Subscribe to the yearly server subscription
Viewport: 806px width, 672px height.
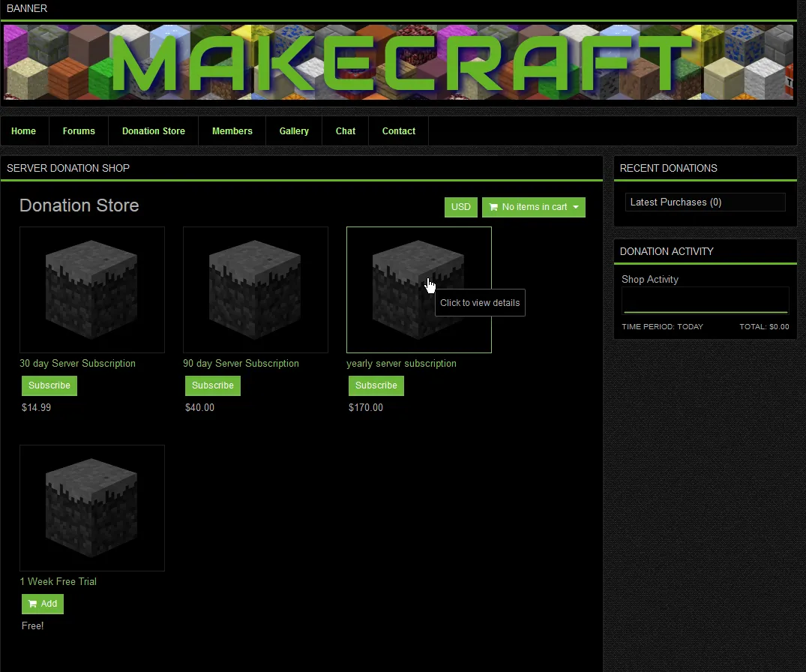(x=376, y=385)
